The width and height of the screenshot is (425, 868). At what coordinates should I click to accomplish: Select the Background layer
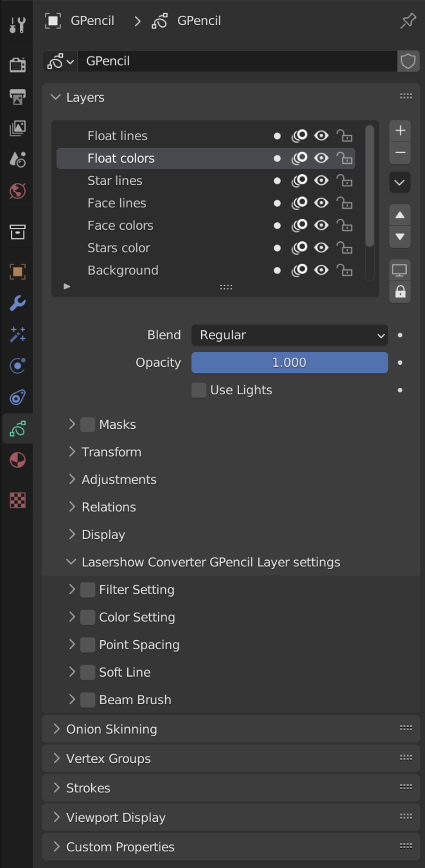point(123,270)
